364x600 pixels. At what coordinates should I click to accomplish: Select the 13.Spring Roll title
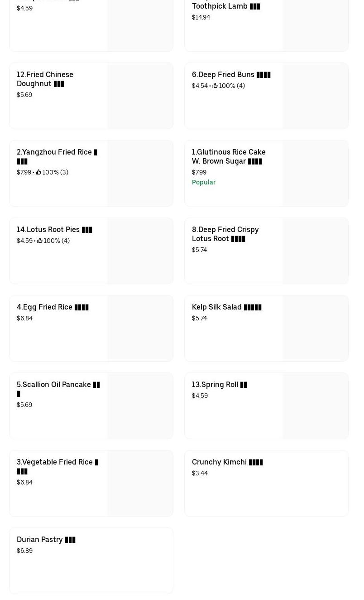tap(219, 385)
